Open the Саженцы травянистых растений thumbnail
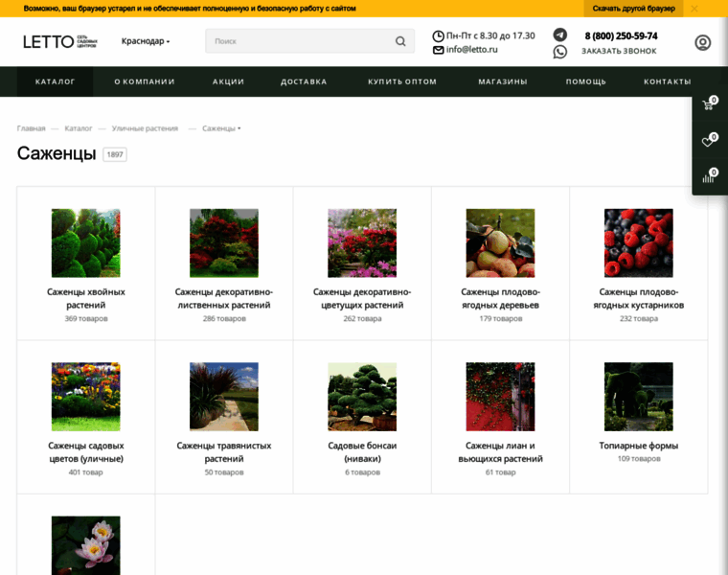Image resolution: width=728 pixels, height=575 pixels. [x=224, y=397]
